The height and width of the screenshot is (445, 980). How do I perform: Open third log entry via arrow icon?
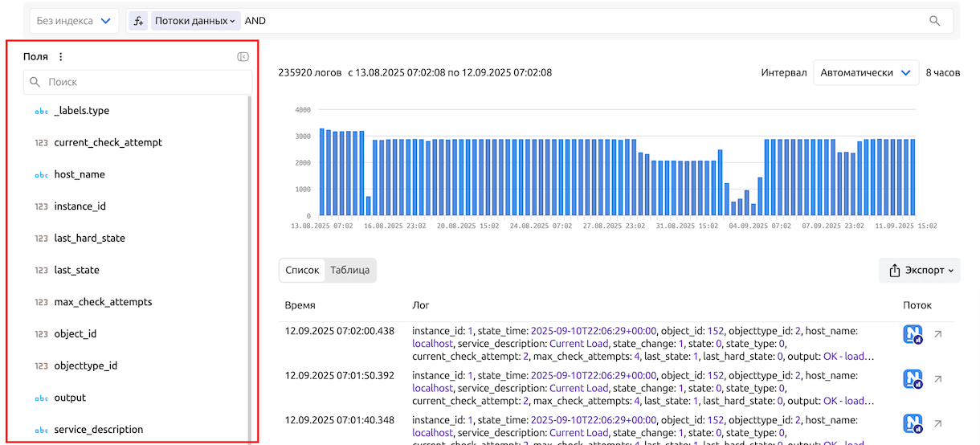tap(937, 423)
